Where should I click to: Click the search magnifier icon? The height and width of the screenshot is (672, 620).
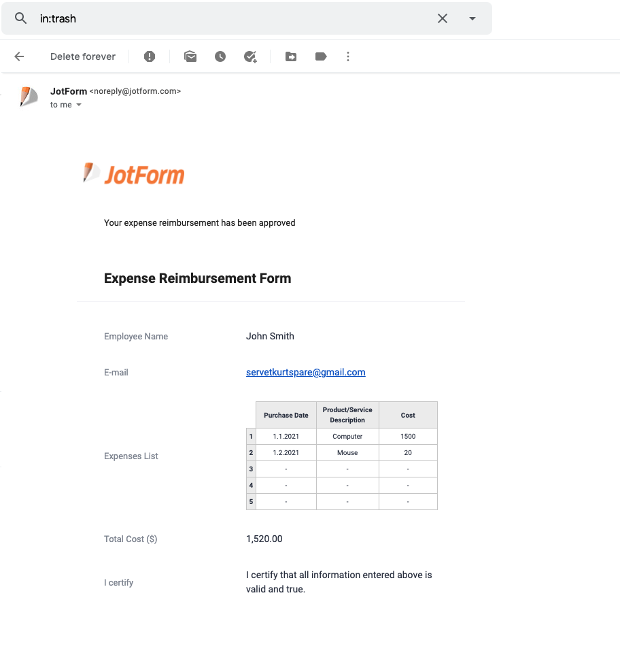coord(20,18)
